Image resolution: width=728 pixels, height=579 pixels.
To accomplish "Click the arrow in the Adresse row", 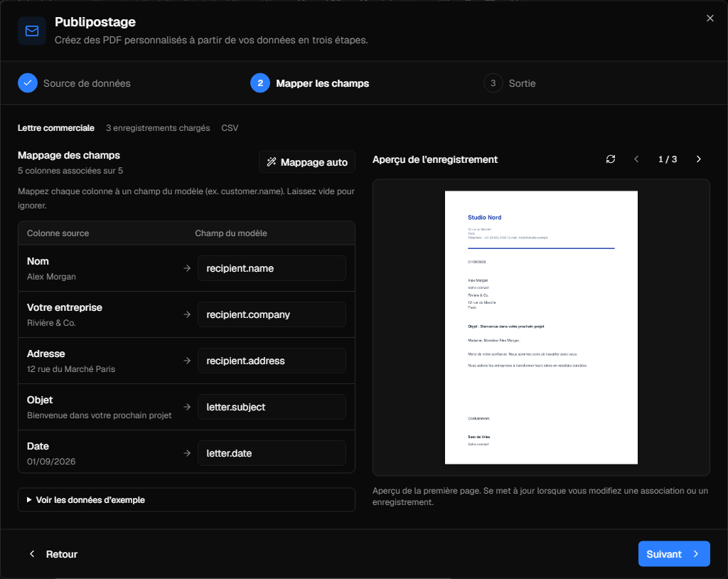I will pos(187,361).
